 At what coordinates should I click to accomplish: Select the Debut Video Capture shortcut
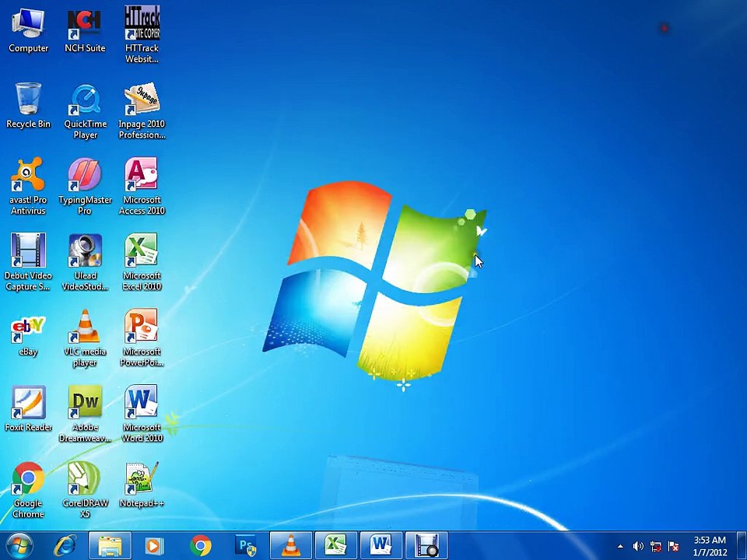pos(28,262)
